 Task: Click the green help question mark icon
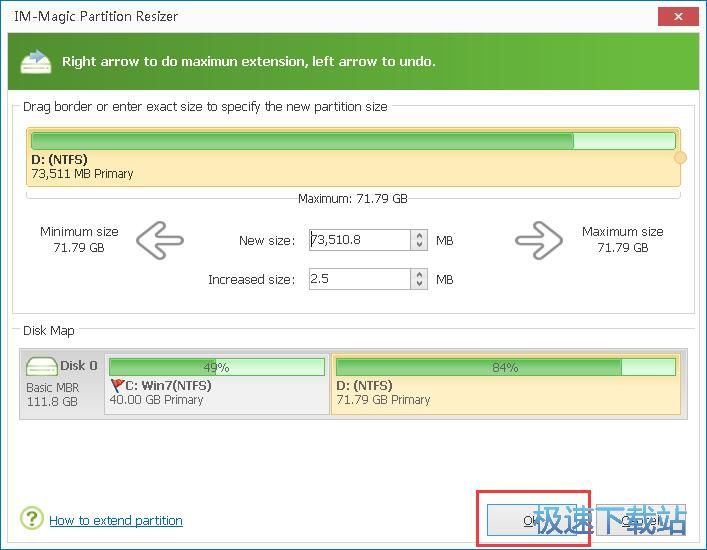tap(32, 518)
